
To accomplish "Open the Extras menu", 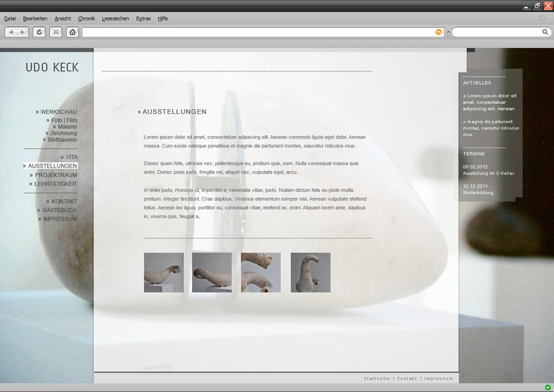I will tap(143, 18).
